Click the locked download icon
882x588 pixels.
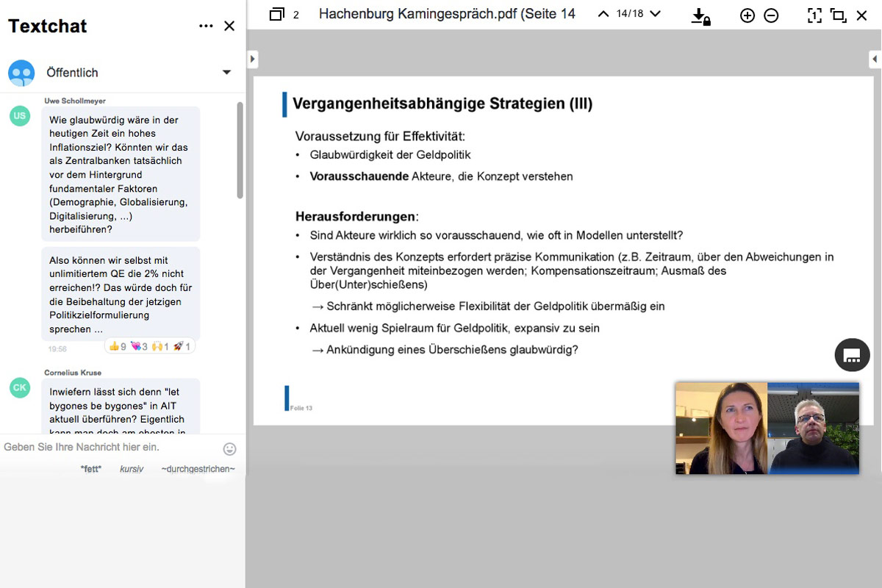coord(700,16)
